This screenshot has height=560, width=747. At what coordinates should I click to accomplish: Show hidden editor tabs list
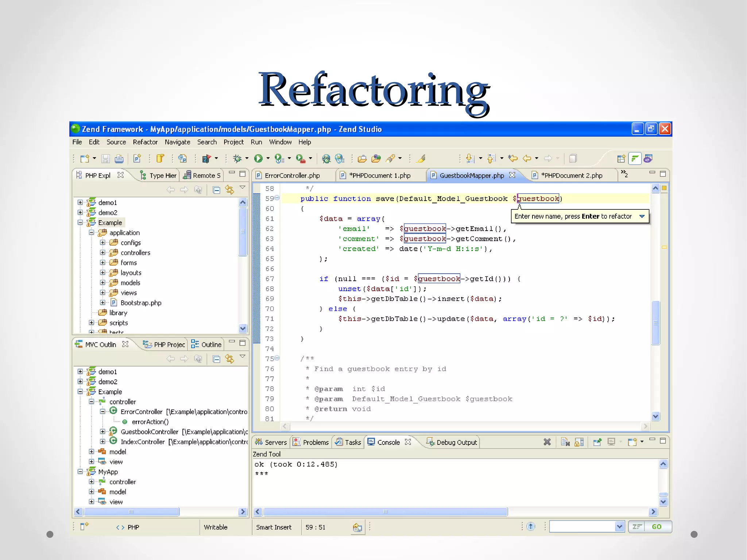click(x=624, y=174)
